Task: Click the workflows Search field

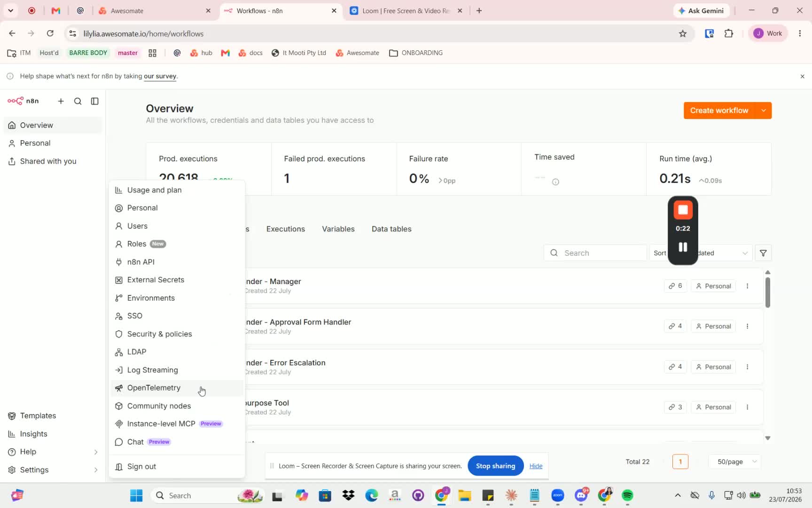Action: tap(595, 253)
